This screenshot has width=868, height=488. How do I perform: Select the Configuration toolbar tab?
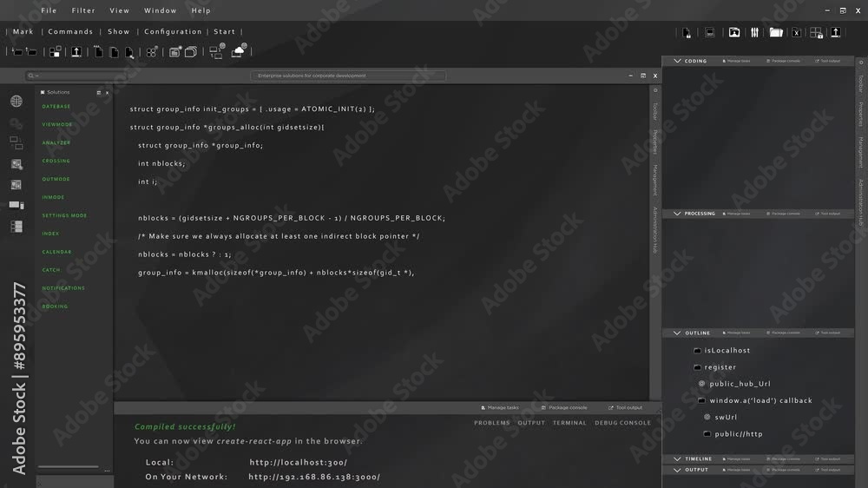click(173, 31)
